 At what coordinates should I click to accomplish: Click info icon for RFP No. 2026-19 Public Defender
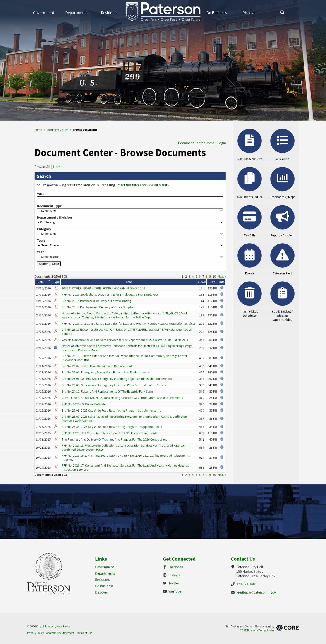click(x=221, y=404)
